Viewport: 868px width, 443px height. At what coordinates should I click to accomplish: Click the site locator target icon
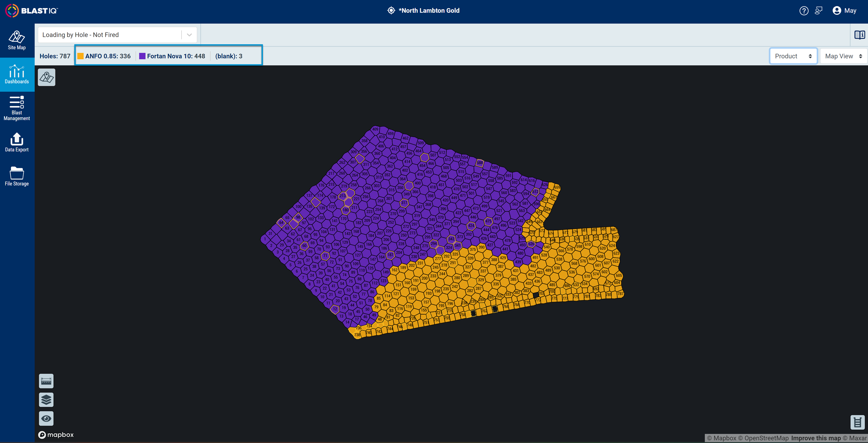[391, 10]
